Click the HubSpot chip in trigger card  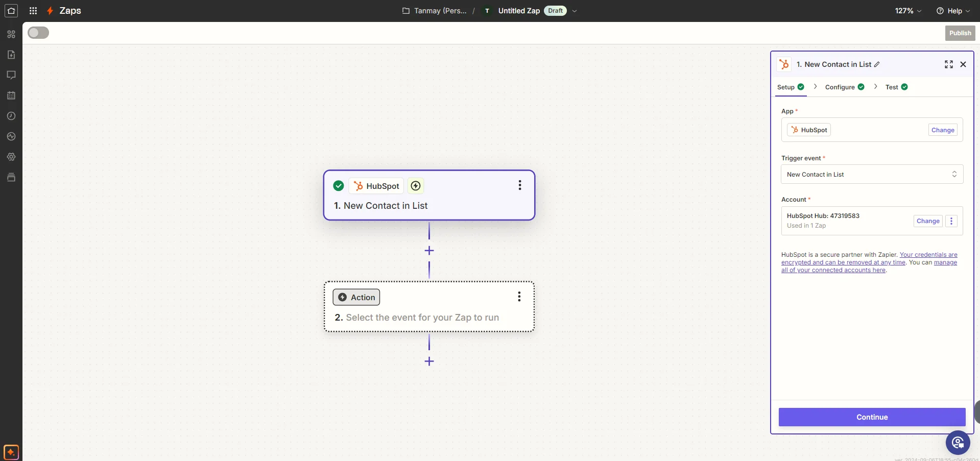376,186
